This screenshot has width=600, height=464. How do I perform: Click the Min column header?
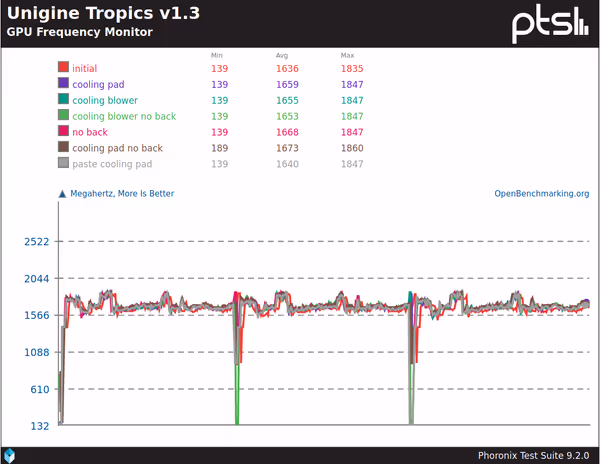pos(217,55)
